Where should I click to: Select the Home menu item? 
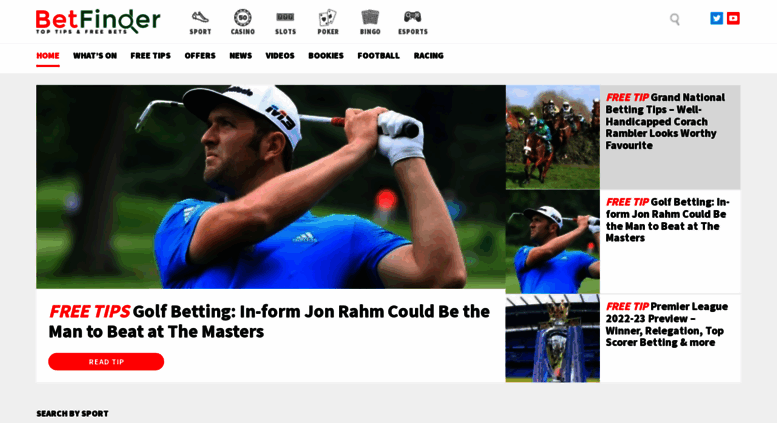(x=48, y=56)
